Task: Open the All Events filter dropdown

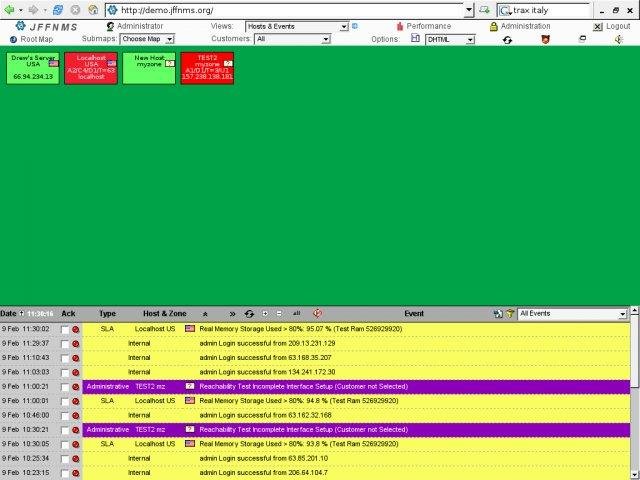Action: click(x=572, y=314)
